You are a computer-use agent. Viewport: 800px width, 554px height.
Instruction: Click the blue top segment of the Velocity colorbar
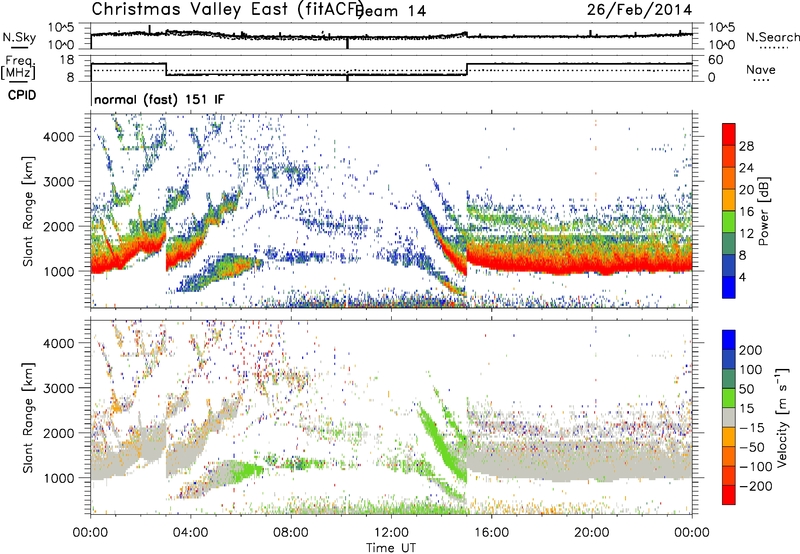point(729,340)
